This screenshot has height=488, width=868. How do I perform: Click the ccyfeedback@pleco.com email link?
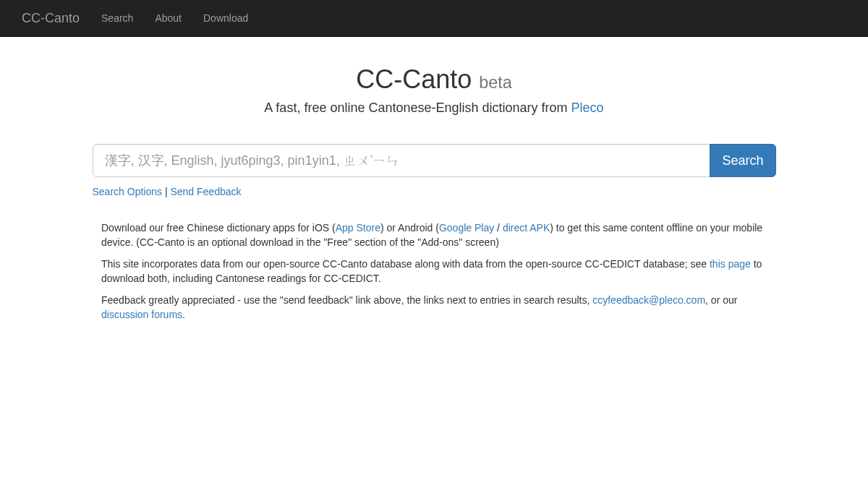[x=649, y=300]
